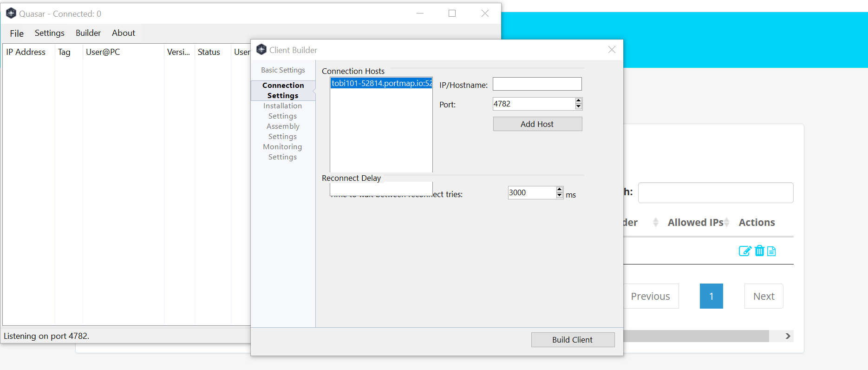Click the horizontal scrollbar track in the page
Viewport: 868px width, 370px height.
696,336
